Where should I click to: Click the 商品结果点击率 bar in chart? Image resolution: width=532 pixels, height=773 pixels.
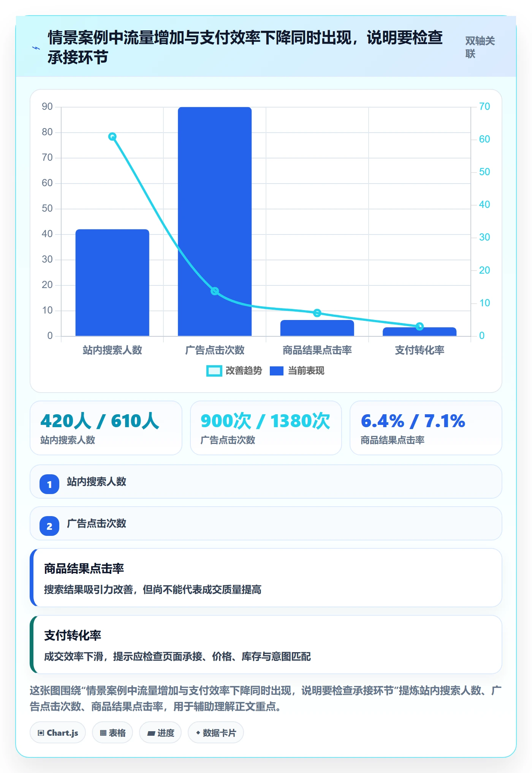point(317,328)
